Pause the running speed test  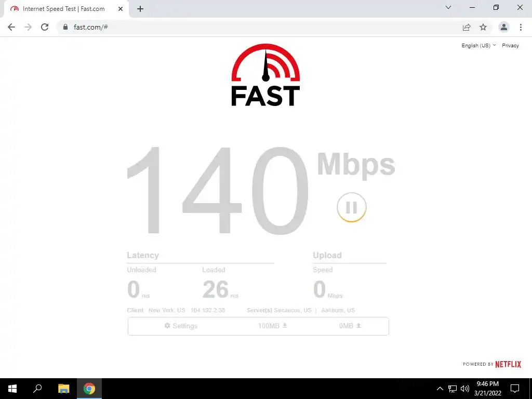coord(352,207)
